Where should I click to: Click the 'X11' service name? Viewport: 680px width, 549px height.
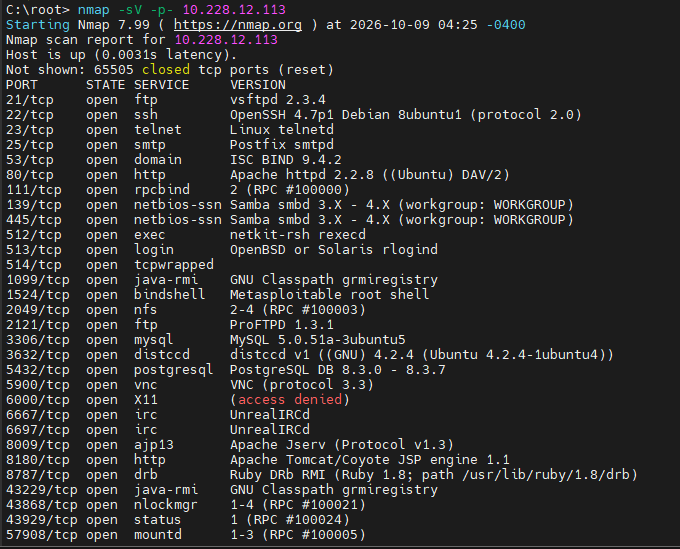click(146, 400)
